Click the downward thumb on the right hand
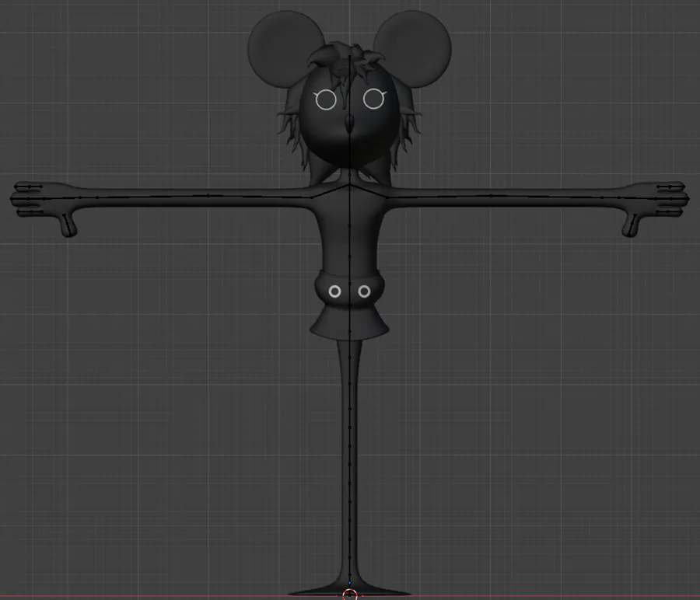Viewport: 700px width, 600px height. coord(630,225)
